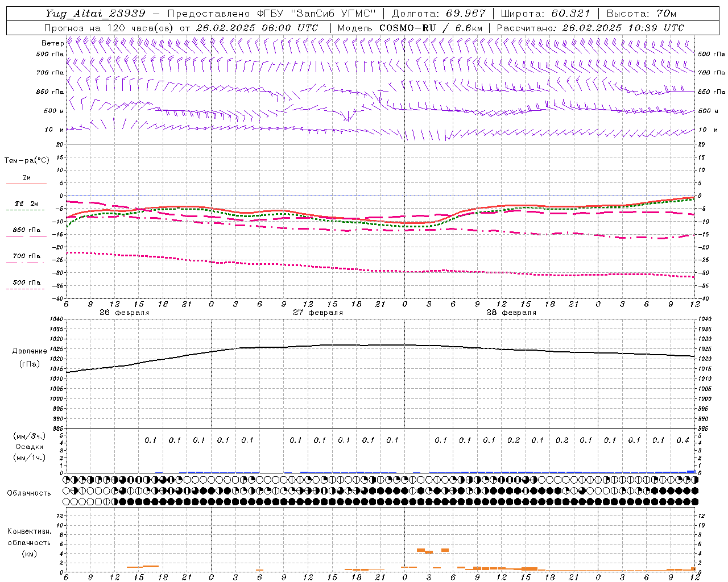Image resolution: width=728 pixels, height=582 pixels.
Task: Click the 500 гПа temperature legend entry
Action: [x=27, y=282]
